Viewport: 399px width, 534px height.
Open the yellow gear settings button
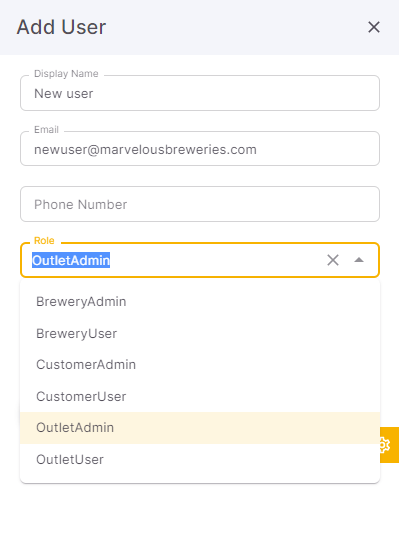(x=389, y=445)
